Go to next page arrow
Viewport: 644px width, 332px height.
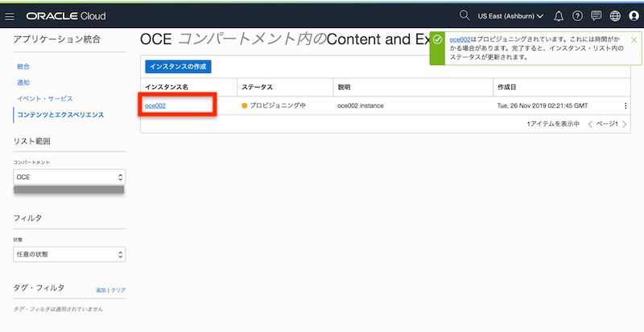[625, 125]
